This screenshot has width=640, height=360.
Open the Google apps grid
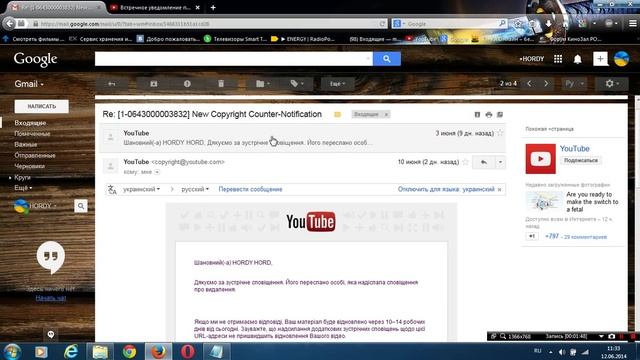[x=558, y=59]
